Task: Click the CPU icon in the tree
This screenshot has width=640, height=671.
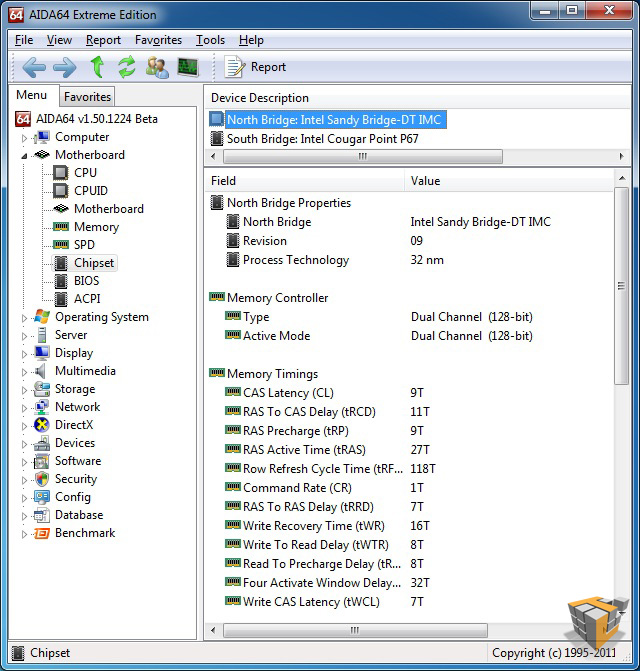Action: click(x=61, y=173)
